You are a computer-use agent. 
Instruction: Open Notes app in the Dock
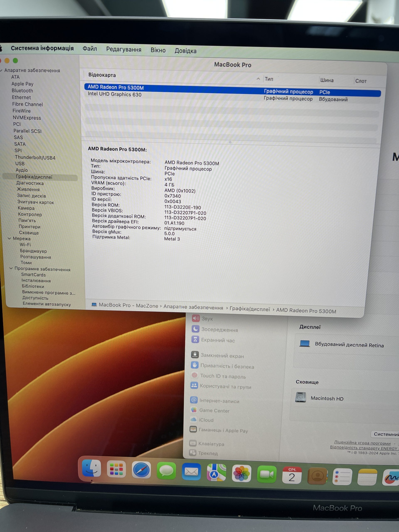point(367,477)
